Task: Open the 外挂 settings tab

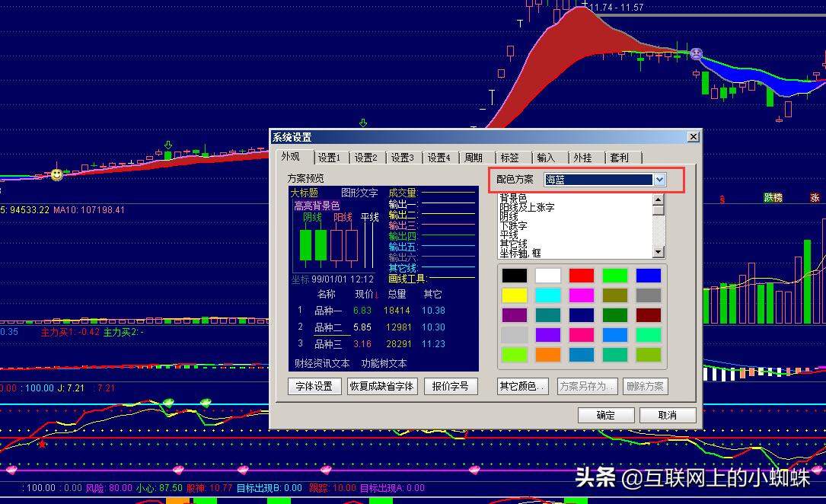Action: point(582,158)
